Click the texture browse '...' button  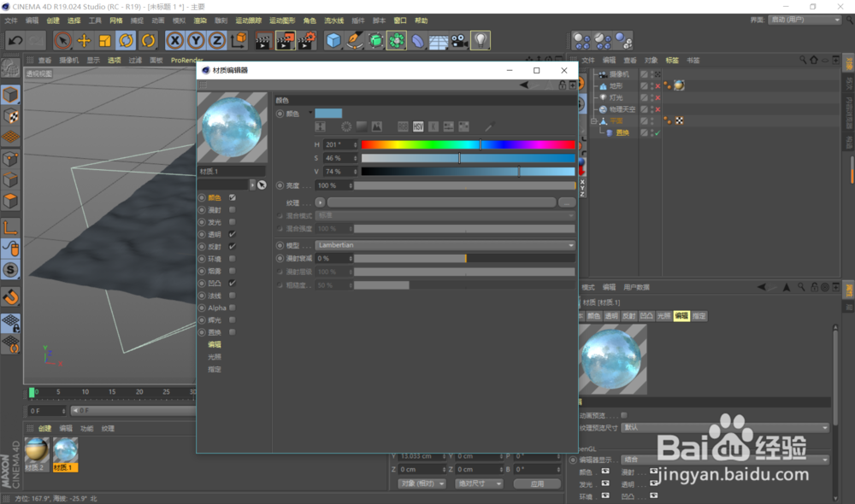pos(567,202)
